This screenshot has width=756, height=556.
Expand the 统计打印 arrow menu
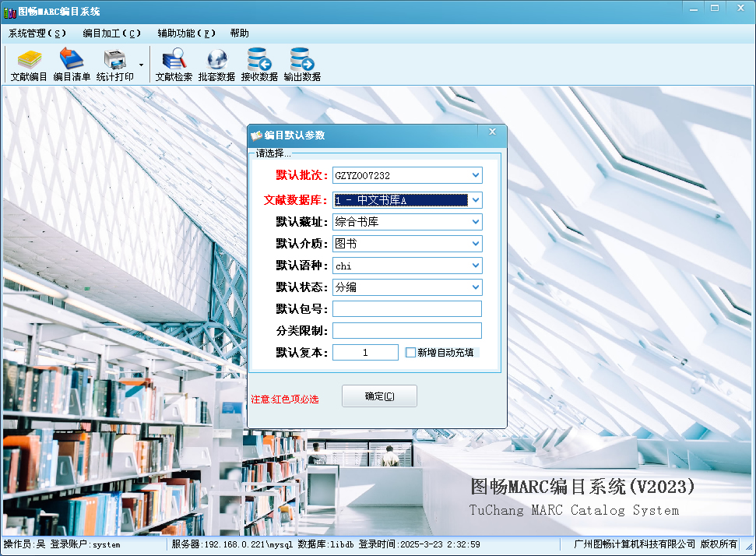tap(141, 65)
